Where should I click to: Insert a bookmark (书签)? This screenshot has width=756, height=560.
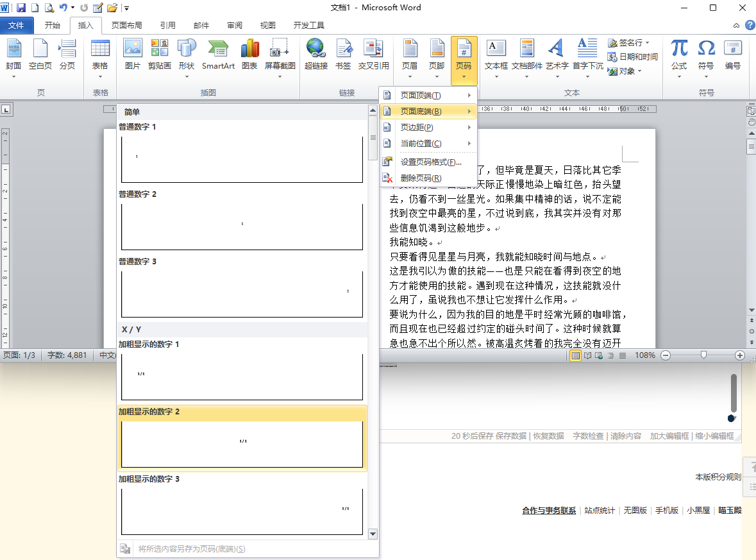click(343, 55)
